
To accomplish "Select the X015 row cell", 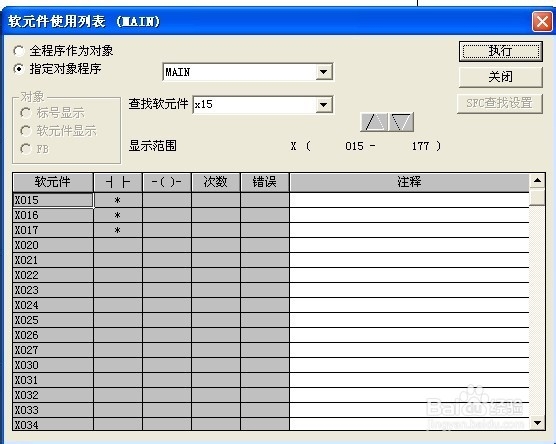I will pyautogui.click(x=53, y=200).
